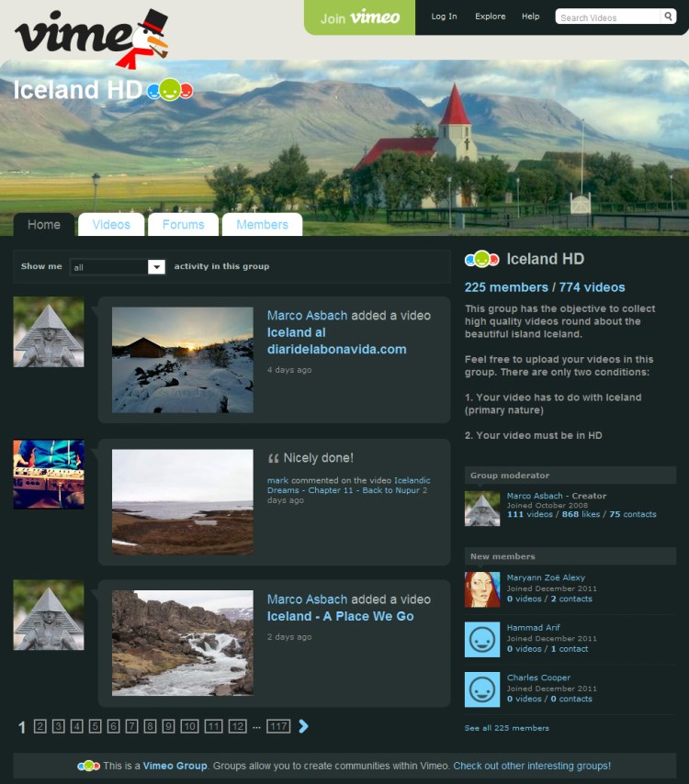Screen dimensions: 689x784
Task: Click inside the Search Videos field
Action: pos(608,17)
